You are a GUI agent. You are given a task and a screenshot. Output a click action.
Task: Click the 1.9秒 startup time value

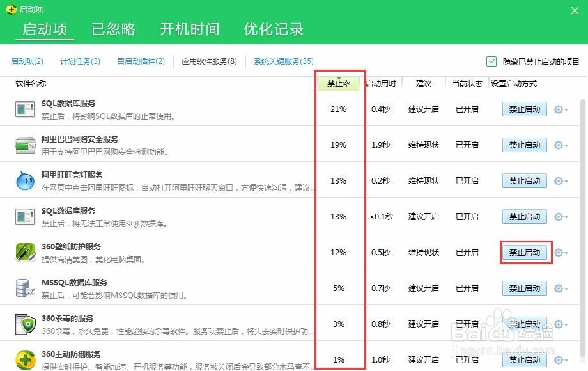pos(381,145)
